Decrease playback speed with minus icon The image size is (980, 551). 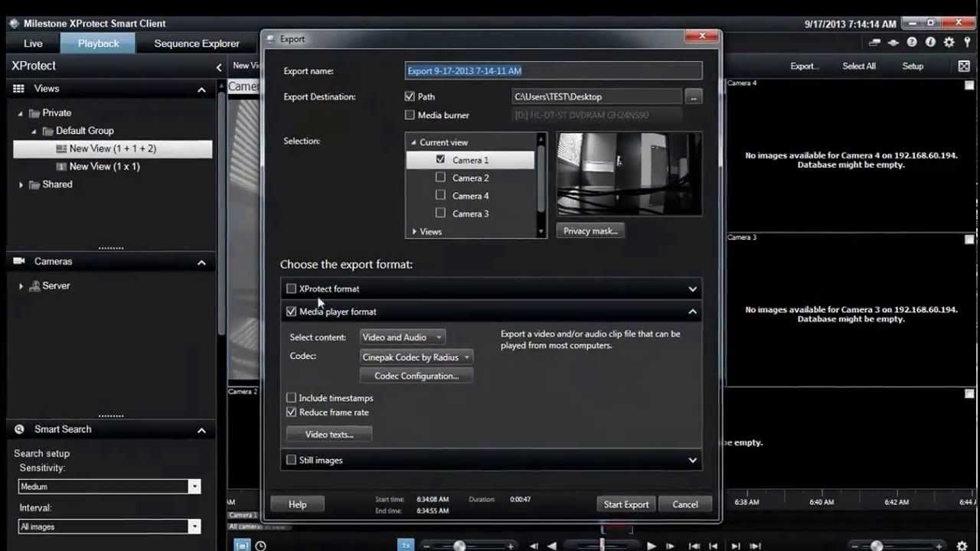[x=426, y=546]
